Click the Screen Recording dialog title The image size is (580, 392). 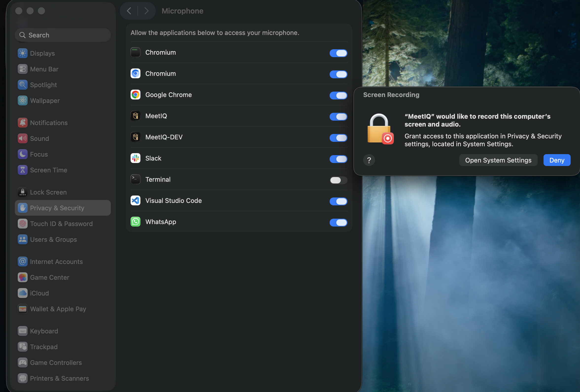click(x=391, y=95)
